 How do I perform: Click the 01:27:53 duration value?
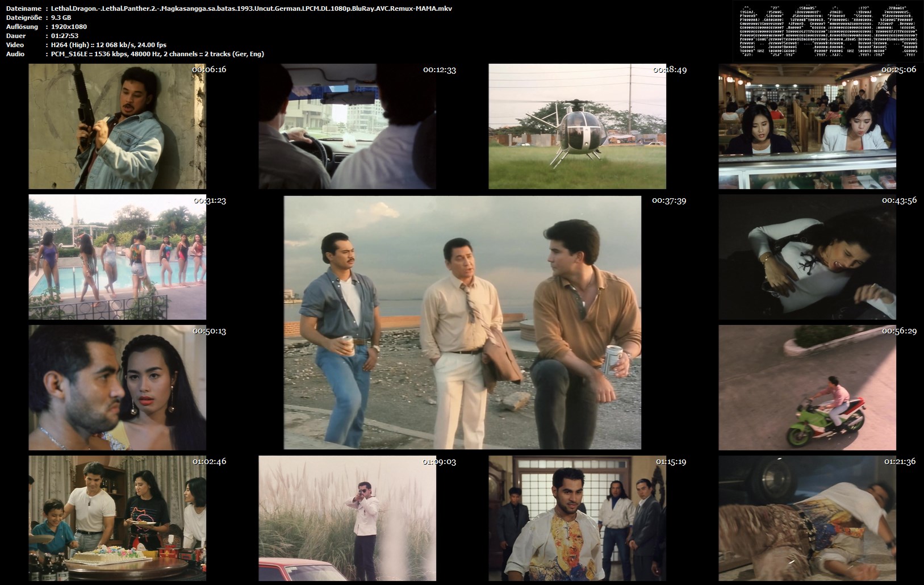point(65,36)
